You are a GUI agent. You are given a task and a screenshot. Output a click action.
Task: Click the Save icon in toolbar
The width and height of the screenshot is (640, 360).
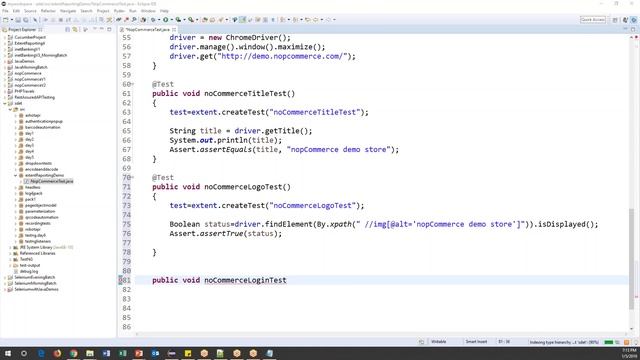pyautogui.click(x=18, y=20)
